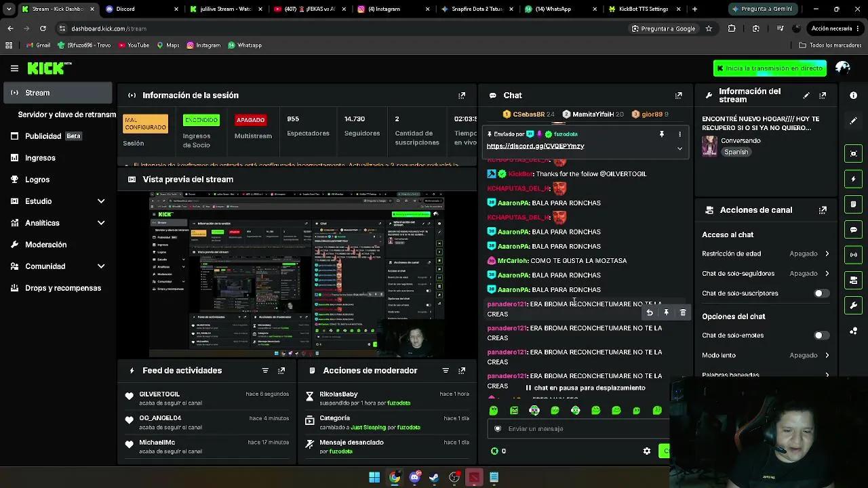
Task: Unpin the pinned Discord link message
Action: (662, 134)
